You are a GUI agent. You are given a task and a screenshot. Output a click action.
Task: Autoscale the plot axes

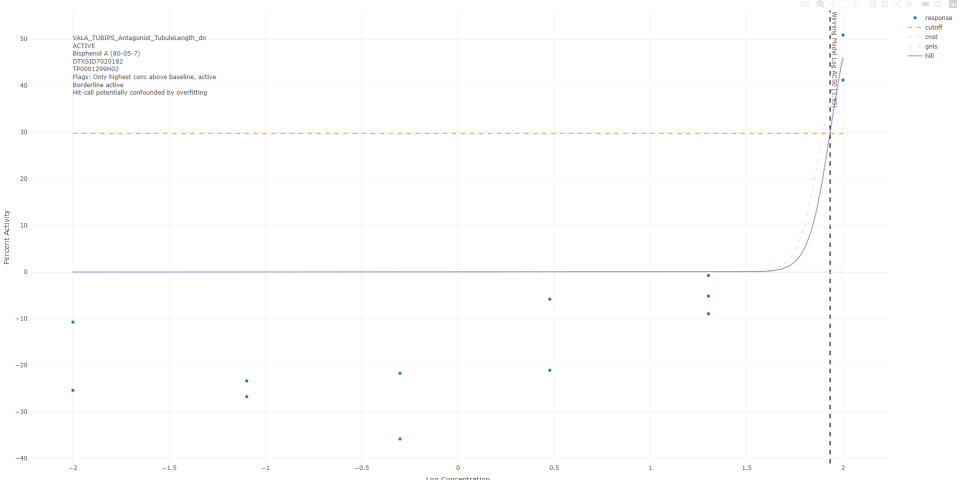[897, 4]
